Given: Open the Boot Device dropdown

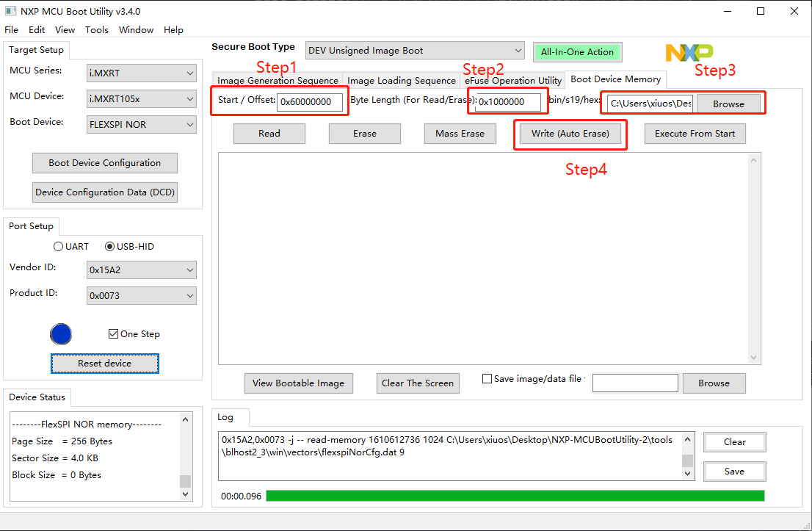Looking at the screenshot, I should pyautogui.click(x=142, y=124).
